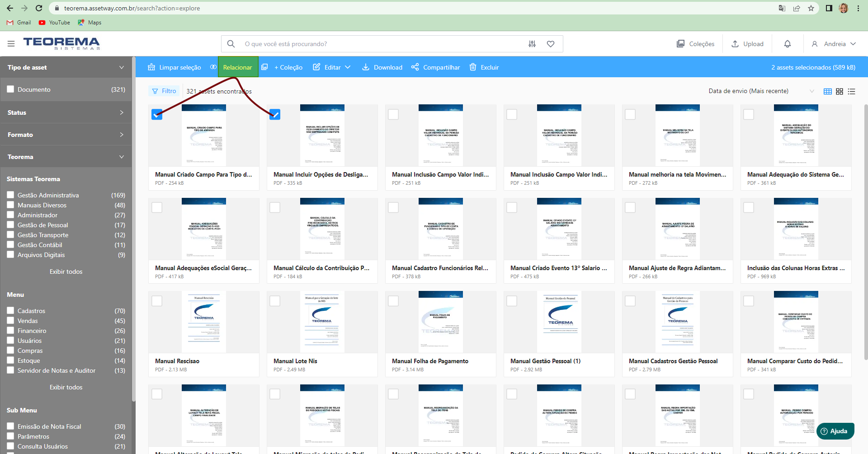Check the Administrador filter
The width and height of the screenshot is (868, 454).
click(x=10, y=215)
